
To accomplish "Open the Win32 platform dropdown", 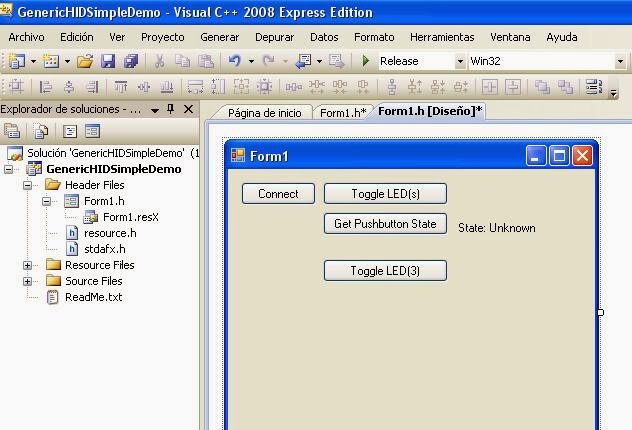I will [x=620, y=61].
